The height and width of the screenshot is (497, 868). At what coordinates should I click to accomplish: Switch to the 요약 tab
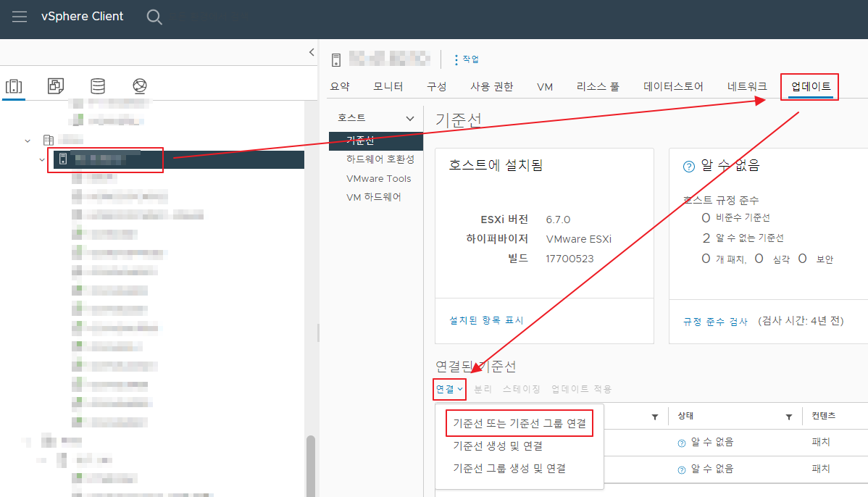(x=340, y=86)
